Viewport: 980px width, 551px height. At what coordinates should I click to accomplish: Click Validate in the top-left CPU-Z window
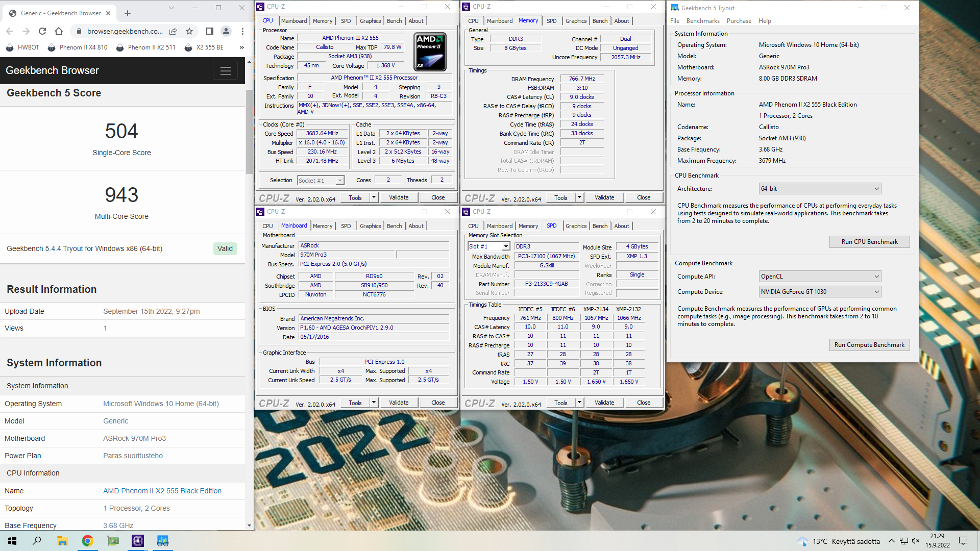pyautogui.click(x=399, y=197)
